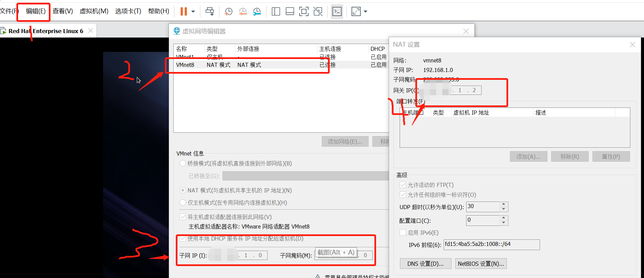644x278 pixels.
Task: Open the stretch display dropdown arrow
Action: pos(366,11)
